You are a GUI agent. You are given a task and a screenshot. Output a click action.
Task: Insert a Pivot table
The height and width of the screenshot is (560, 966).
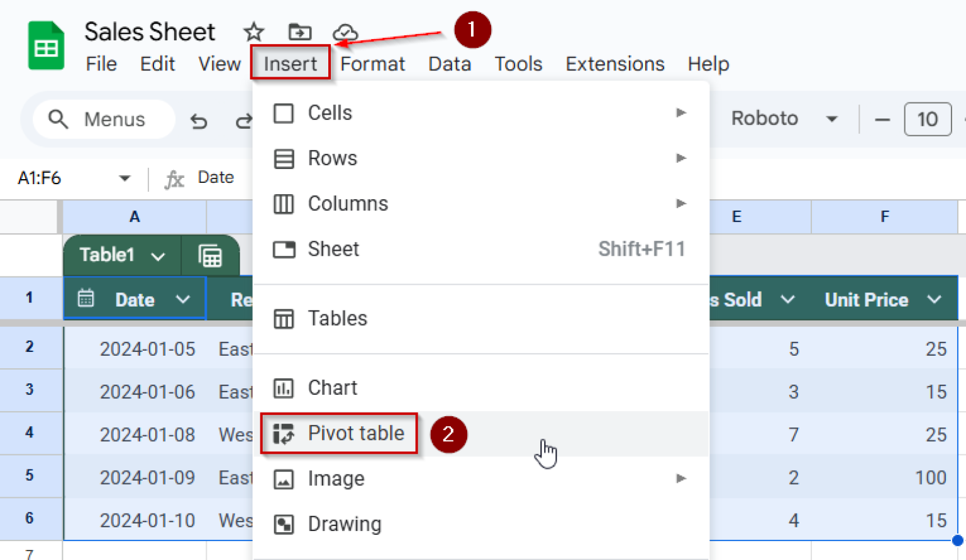(x=356, y=433)
